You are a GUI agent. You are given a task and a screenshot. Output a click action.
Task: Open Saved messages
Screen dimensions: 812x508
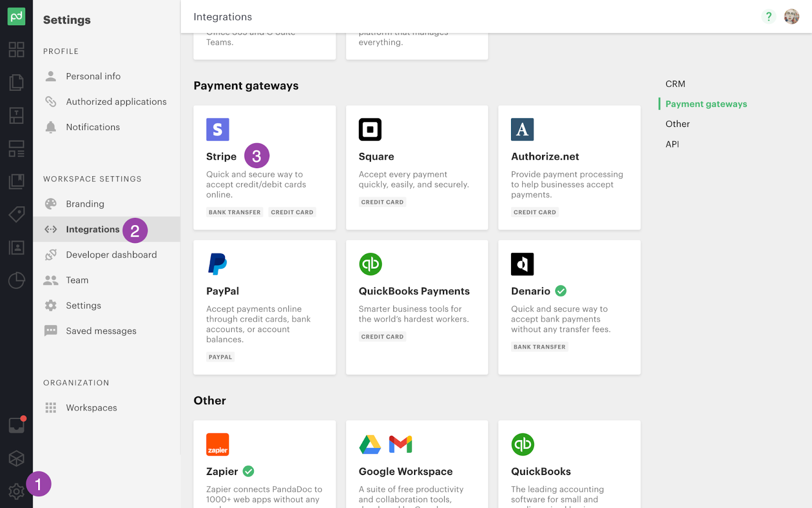[107, 331]
